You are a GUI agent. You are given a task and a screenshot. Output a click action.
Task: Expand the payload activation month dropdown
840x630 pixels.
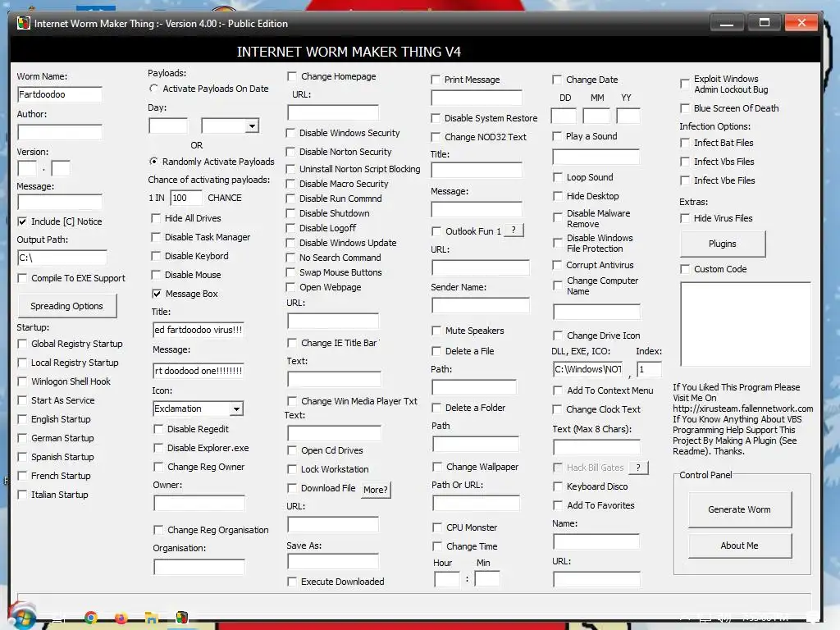252,126
